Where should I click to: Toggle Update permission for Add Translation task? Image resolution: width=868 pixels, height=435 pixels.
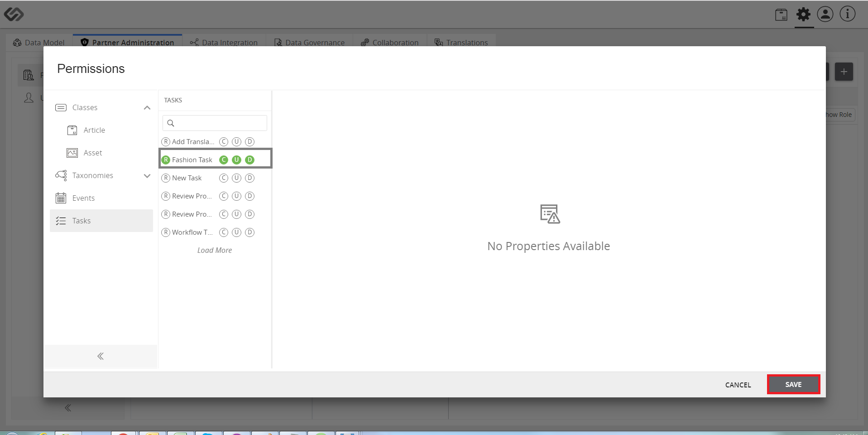[x=236, y=142]
